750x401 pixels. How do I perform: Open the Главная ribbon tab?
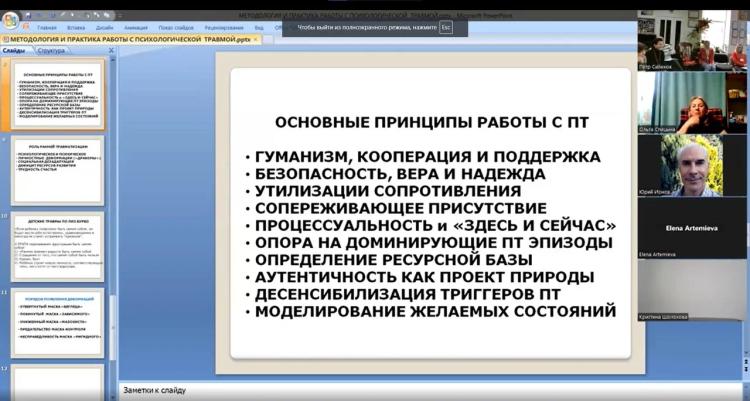tap(47, 28)
